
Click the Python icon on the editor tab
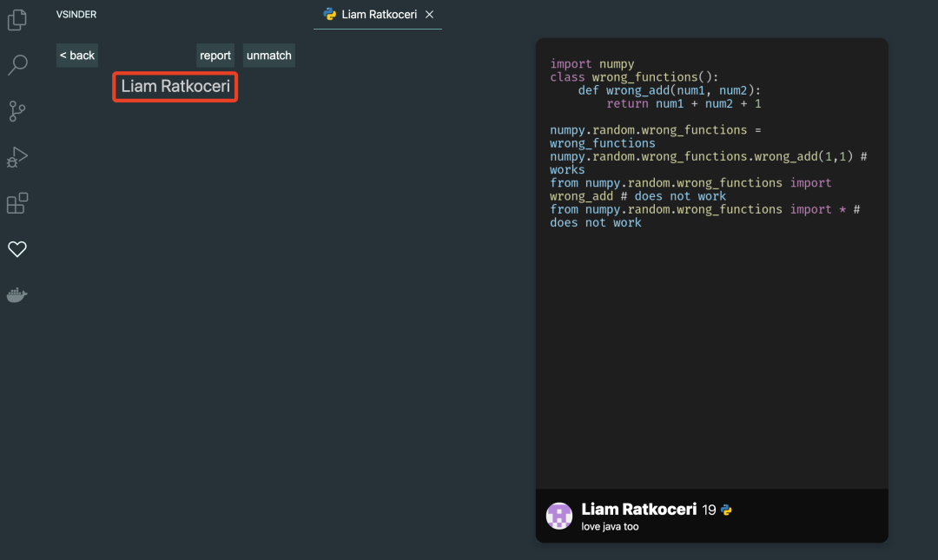[x=329, y=14]
